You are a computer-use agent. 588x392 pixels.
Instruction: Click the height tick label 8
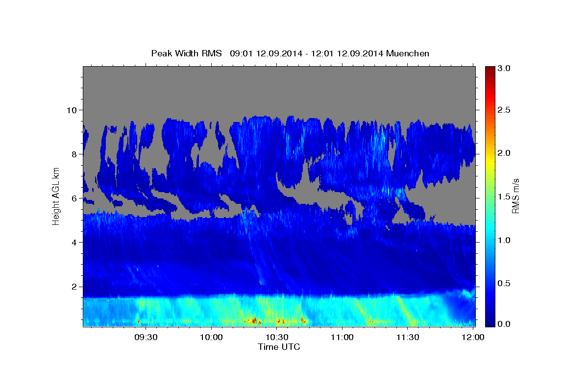(75, 154)
